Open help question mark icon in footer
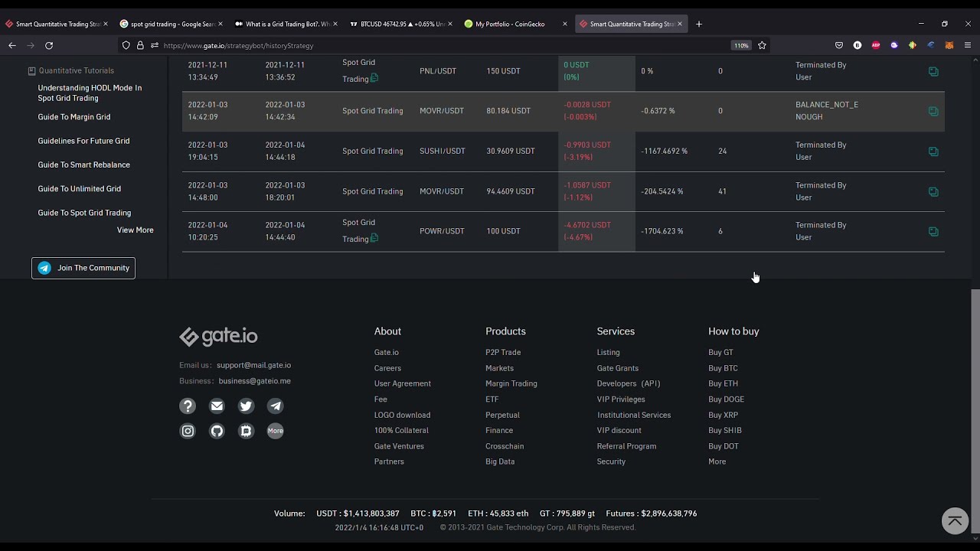Viewport: 980px width, 551px height. 188,406
